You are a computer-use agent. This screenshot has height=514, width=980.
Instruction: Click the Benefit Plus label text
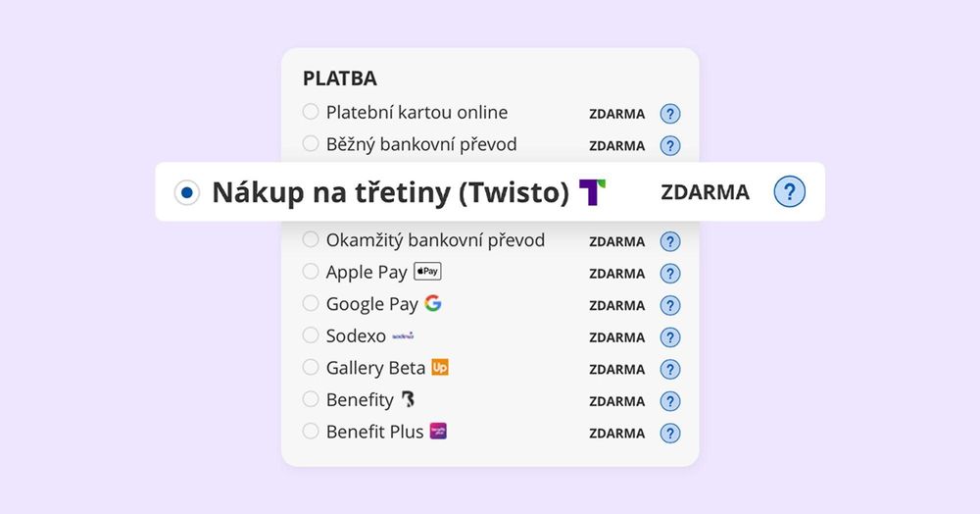click(374, 432)
